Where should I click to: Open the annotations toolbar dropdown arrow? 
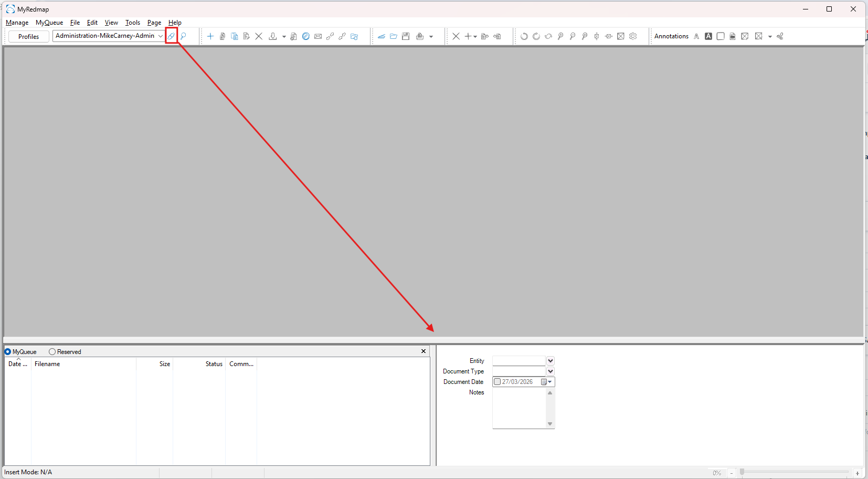[x=770, y=37]
